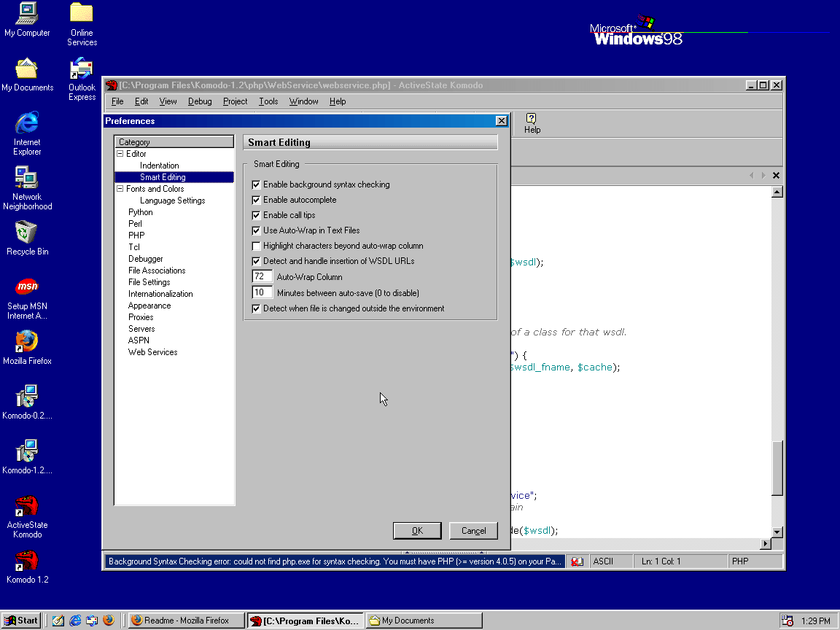The width and height of the screenshot is (840, 630).
Task: Open Outlook Express from the quick launch bar
Action: click(x=92, y=621)
